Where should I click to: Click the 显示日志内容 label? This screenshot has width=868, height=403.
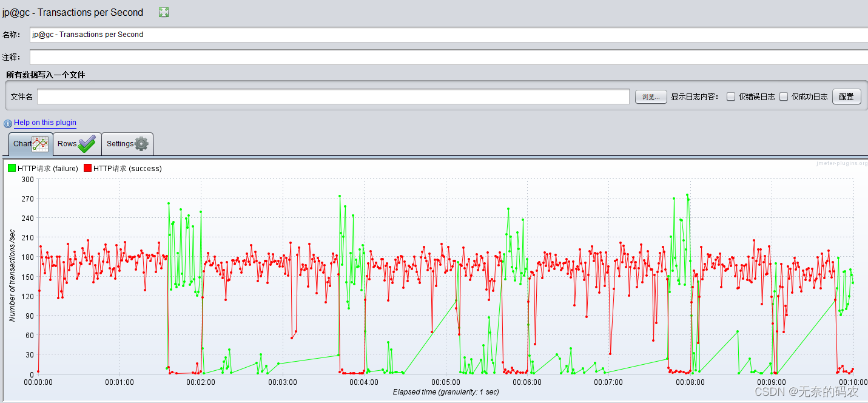click(x=695, y=97)
